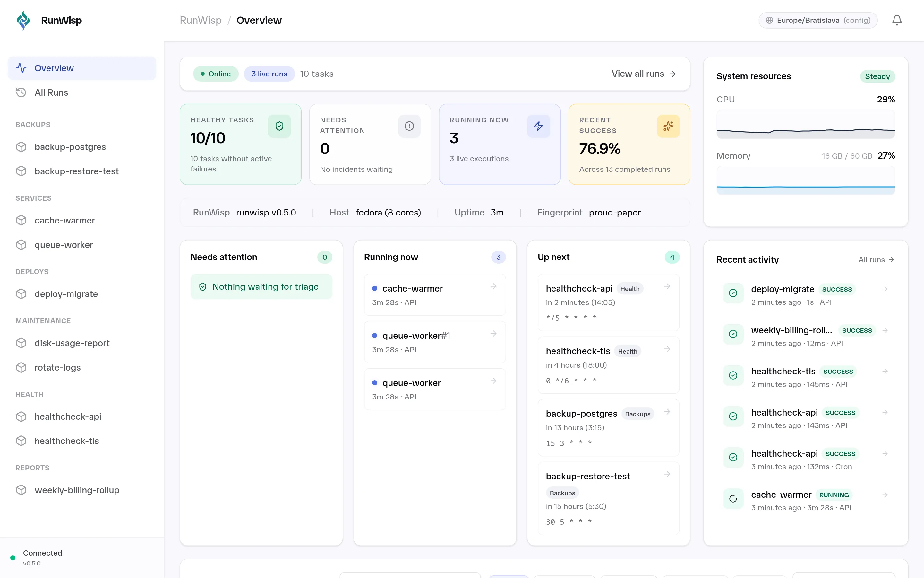Click the SUCCESS badge on healthcheck-tls activity

[x=838, y=372]
